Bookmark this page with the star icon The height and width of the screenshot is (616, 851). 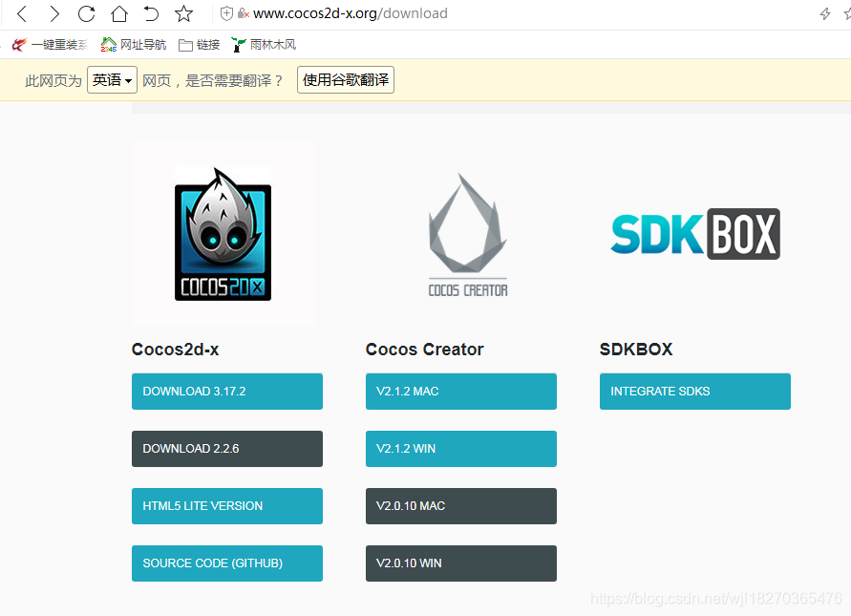click(x=184, y=13)
